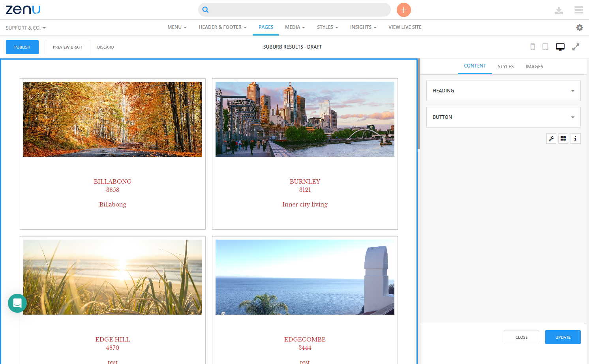Click the CLOSE button in panel
Image resolution: width=589 pixels, height=364 pixels.
pos(521,337)
